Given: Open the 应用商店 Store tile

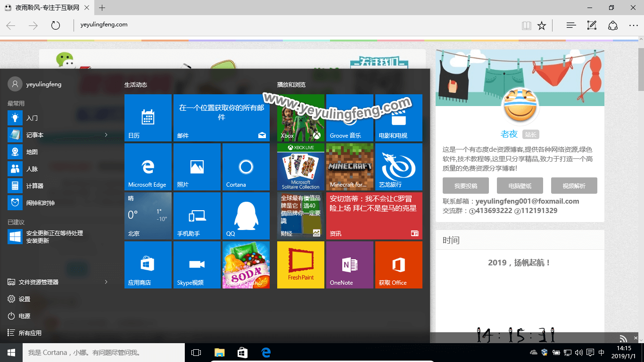Looking at the screenshot, I should tap(148, 265).
